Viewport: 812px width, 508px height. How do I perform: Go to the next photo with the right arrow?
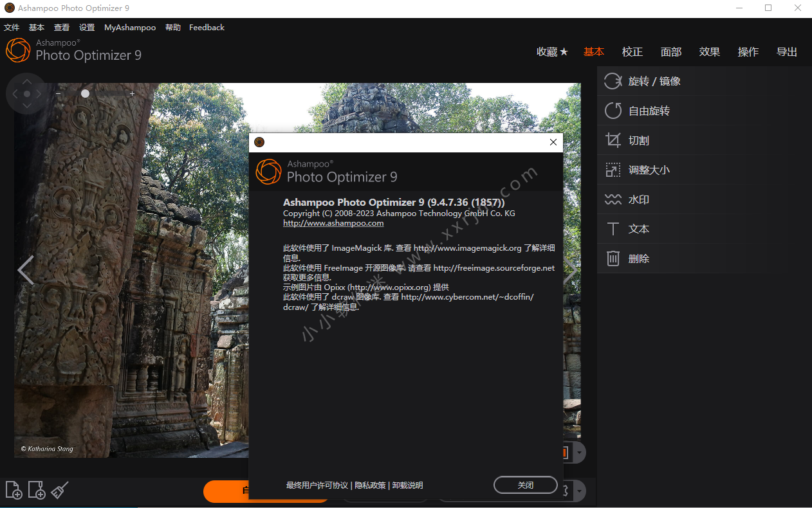tap(571, 270)
